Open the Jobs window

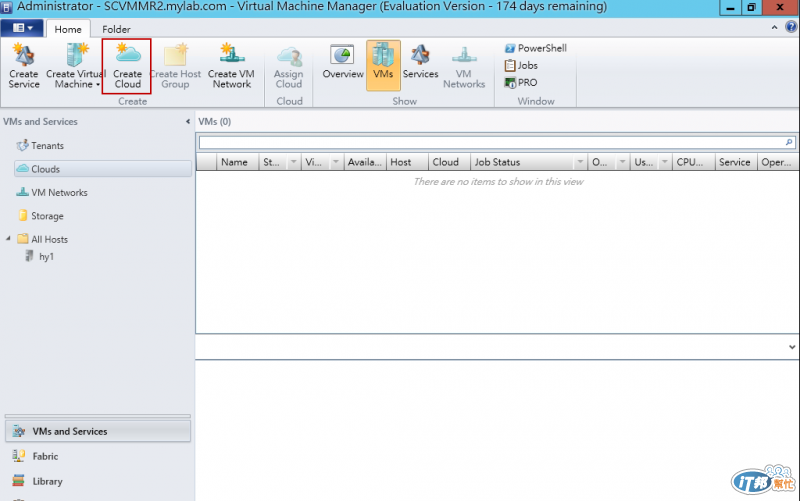pos(521,65)
